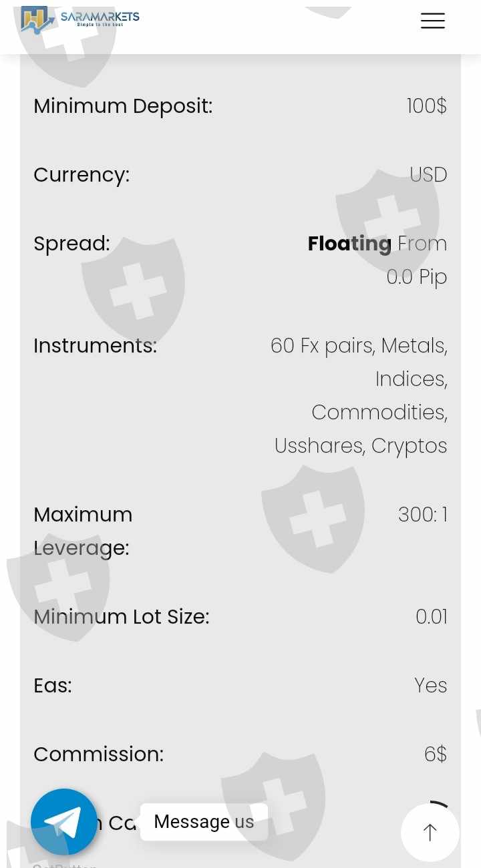Click the USD currency value
This screenshot has height=868, width=481.
pyautogui.click(x=428, y=175)
